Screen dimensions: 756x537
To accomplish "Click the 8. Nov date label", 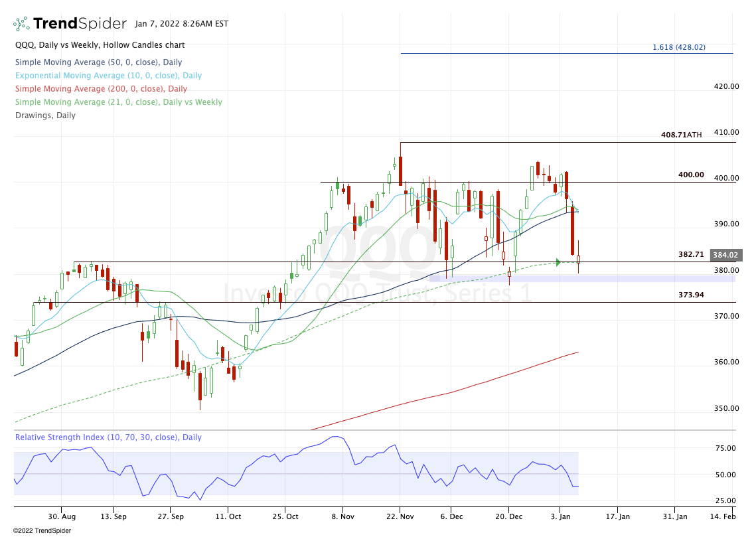I will [342, 516].
